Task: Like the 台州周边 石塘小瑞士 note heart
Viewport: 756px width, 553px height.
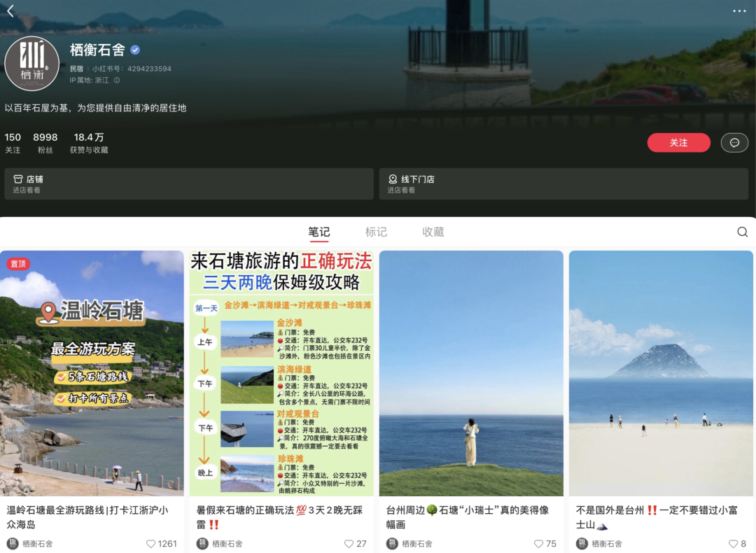Action: pos(538,544)
